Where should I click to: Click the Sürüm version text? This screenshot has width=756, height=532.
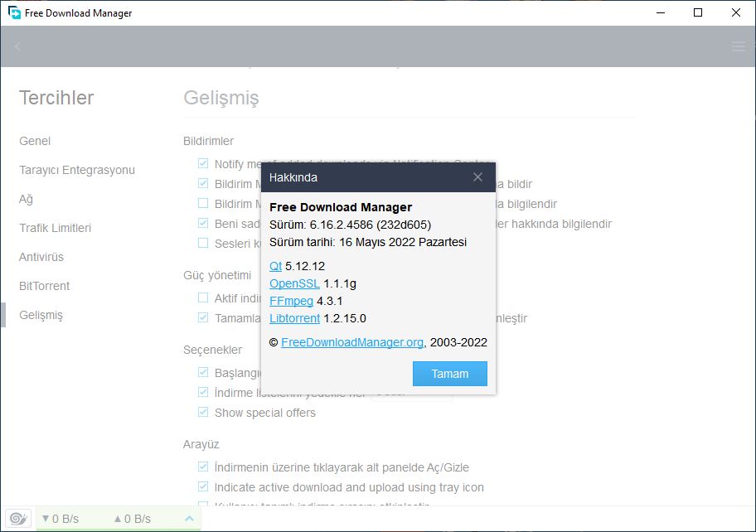tap(350, 225)
